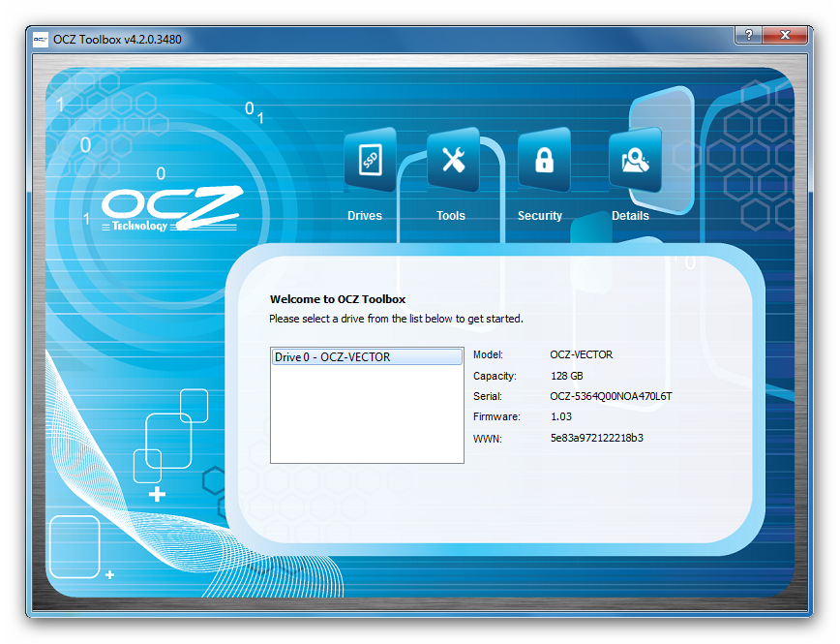Click the window title OCZ Toolbox v4.2.0.3480
840x644 pixels.
click(117, 40)
